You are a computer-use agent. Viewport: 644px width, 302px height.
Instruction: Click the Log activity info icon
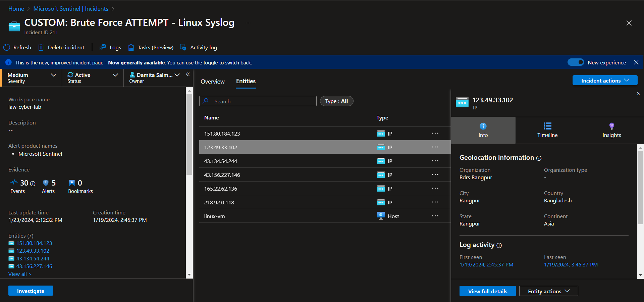[x=499, y=245]
